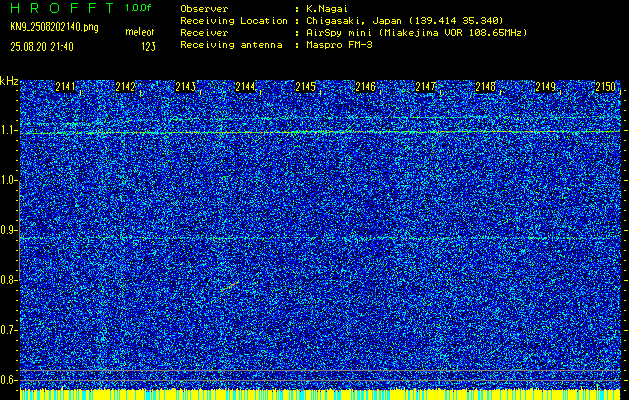
Task: Click observer name K.Nagai
Action: tap(328, 9)
